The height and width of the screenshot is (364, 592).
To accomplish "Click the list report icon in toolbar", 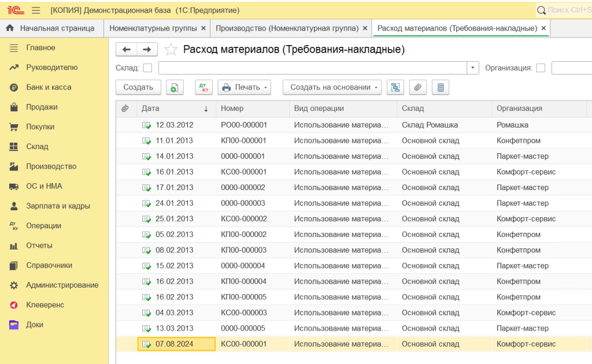I will (x=440, y=87).
